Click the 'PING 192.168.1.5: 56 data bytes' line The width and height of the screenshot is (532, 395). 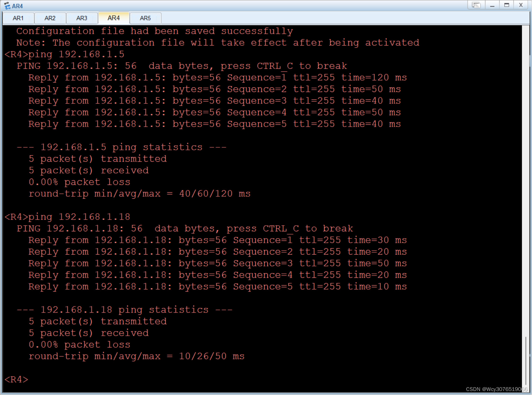[182, 66]
